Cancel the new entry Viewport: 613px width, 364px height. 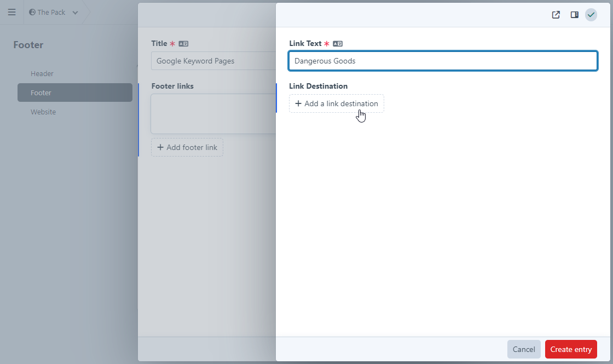(523, 349)
